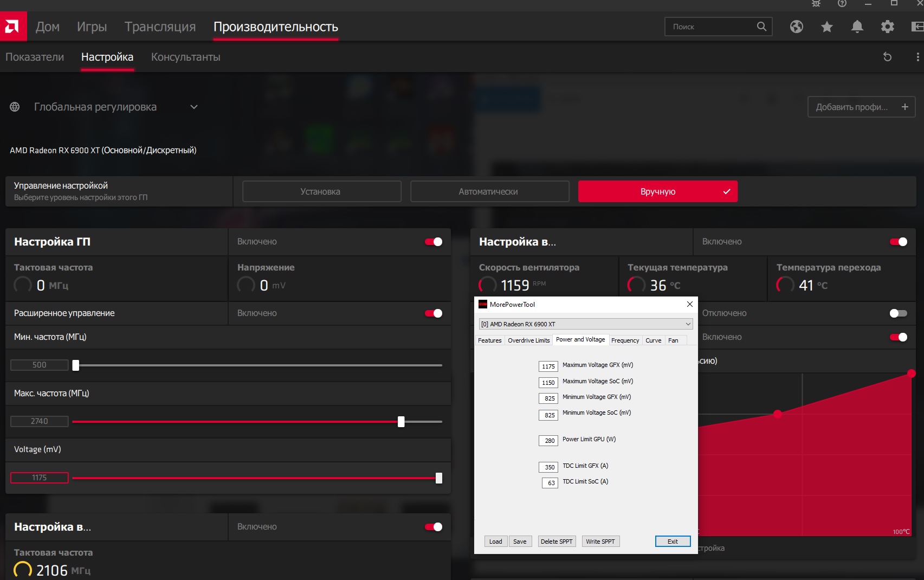Click the MorePowerTool window title icon
Image resolution: width=924 pixels, height=580 pixels.
tap(482, 304)
